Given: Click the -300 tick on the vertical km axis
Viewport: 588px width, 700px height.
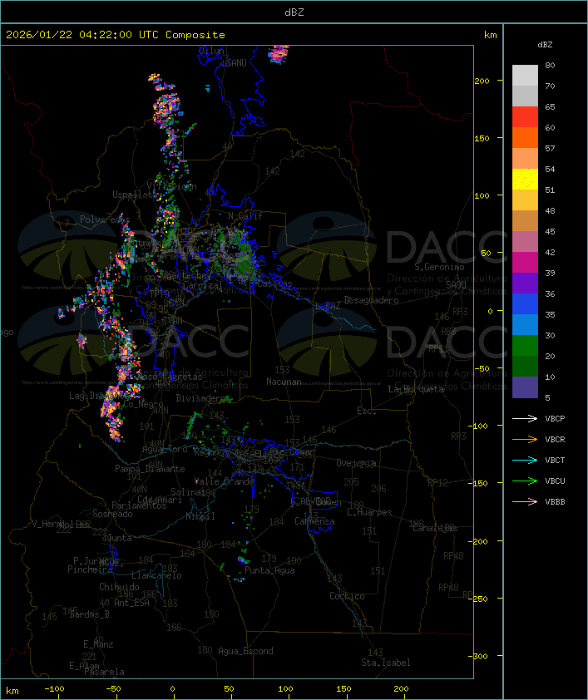Looking at the screenshot, I should (x=477, y=656).
